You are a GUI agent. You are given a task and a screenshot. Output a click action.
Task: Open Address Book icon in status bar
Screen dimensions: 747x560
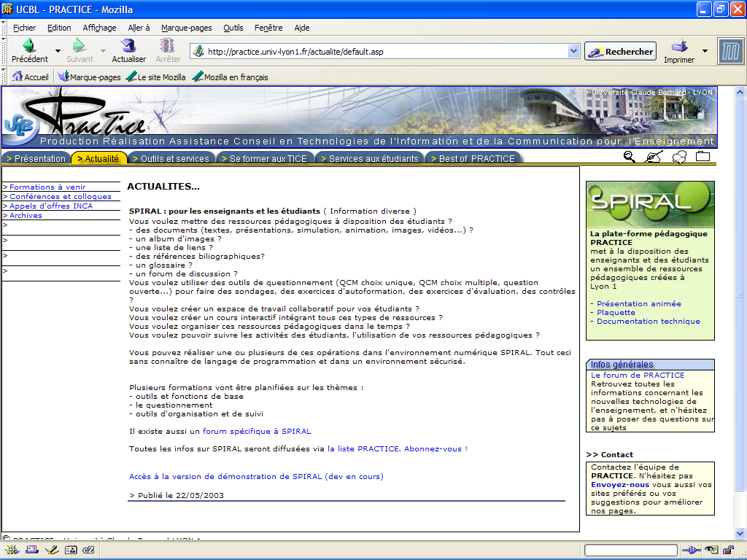tap(71, 550)
